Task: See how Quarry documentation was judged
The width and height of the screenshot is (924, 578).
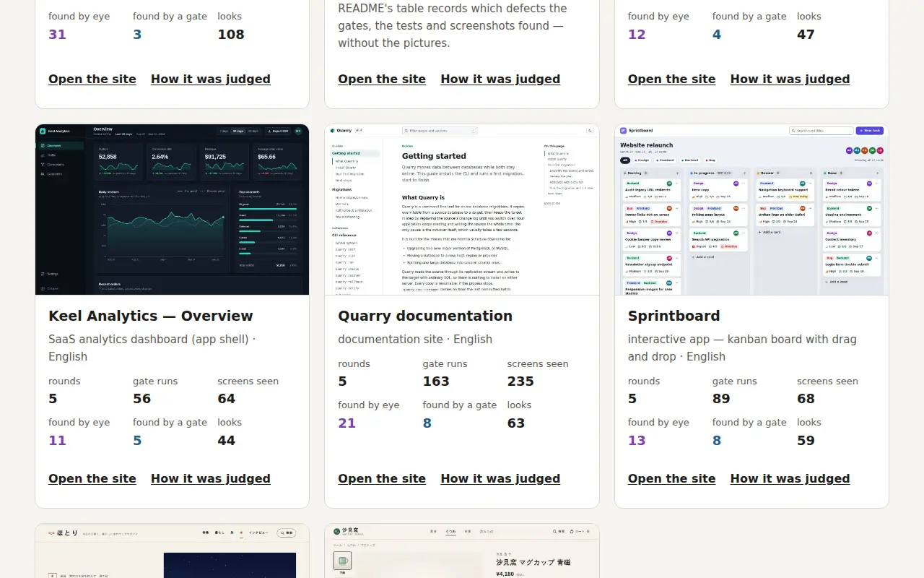Action: pyautogui.click(x=500, y=478)
